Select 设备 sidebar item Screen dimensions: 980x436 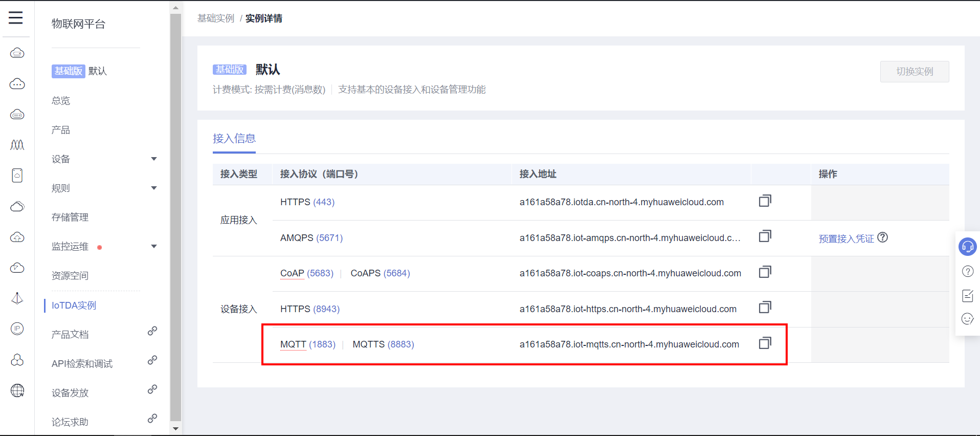point(61,159)
